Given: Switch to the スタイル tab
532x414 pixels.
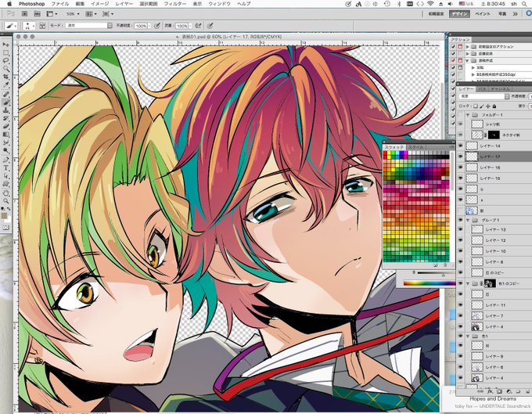Looking at the screenshot, I should pos(415,147).
